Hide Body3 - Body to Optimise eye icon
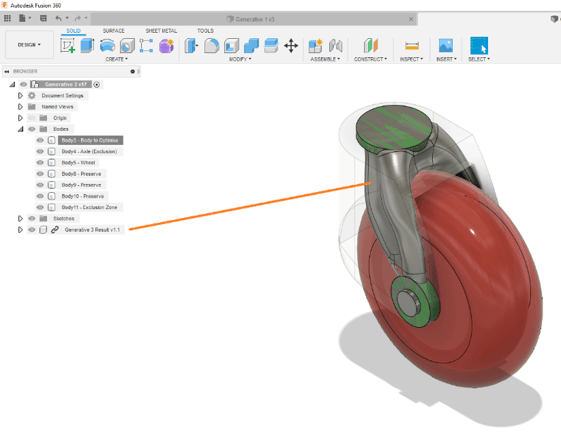Screen dimensions: 561x436 (x=40, y=140)
